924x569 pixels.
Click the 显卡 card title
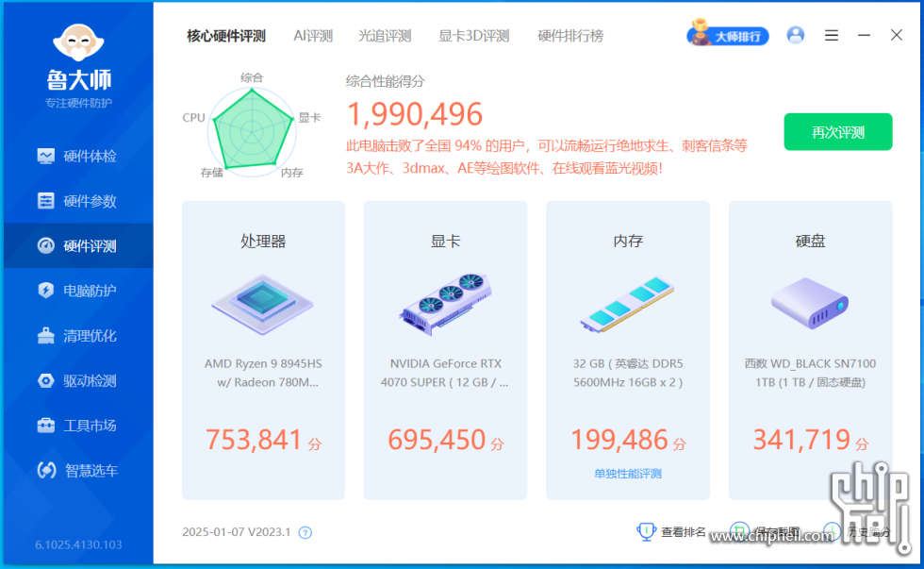pyautogui.click(x=445, y=242)
